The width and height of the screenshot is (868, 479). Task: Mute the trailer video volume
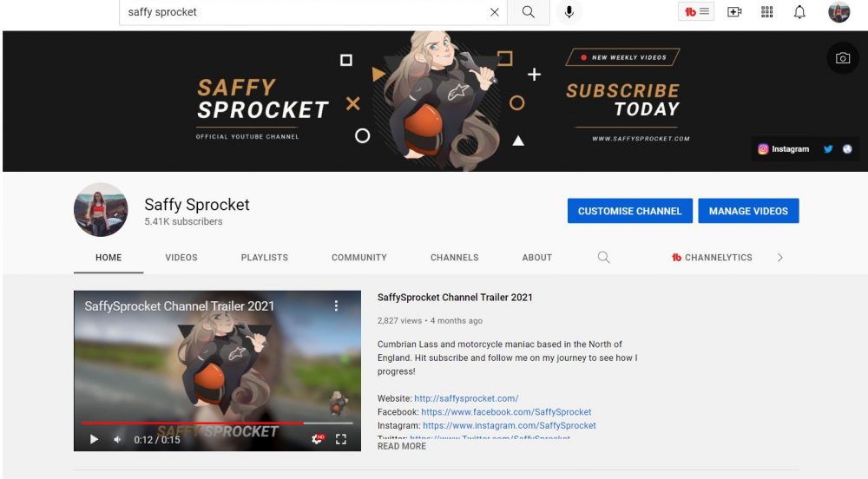click(x=117, y=439)
